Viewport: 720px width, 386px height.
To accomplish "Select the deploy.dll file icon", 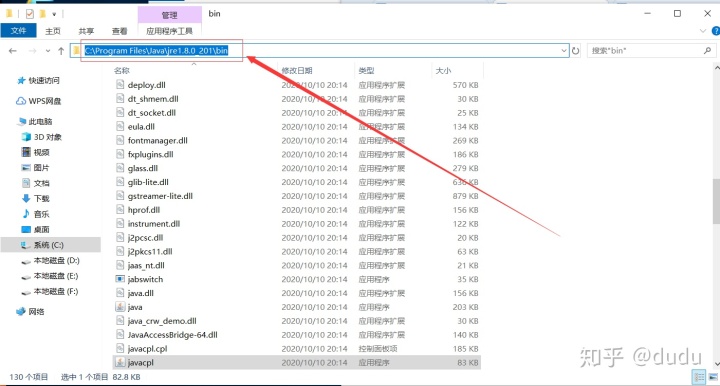I will tap(120, 85).
